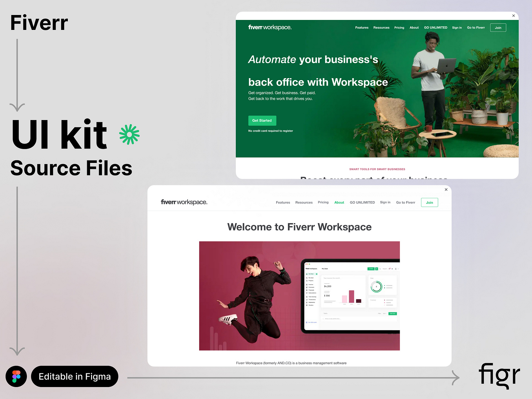Open Pricing in white About window
This screenshot has width=532, height=399.
[x=323, y=202]
